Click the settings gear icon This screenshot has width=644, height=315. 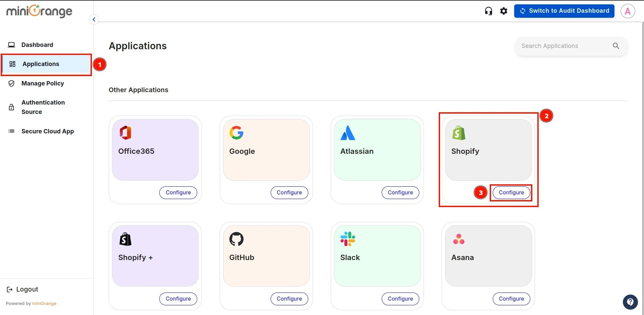[x=504, y=11]
